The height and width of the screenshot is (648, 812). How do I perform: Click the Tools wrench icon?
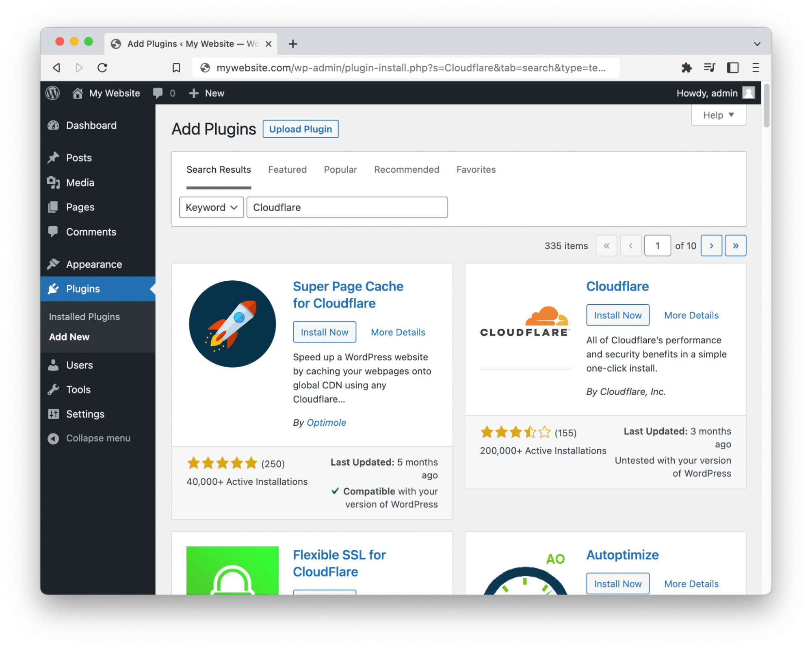click(x=54, y=389)
